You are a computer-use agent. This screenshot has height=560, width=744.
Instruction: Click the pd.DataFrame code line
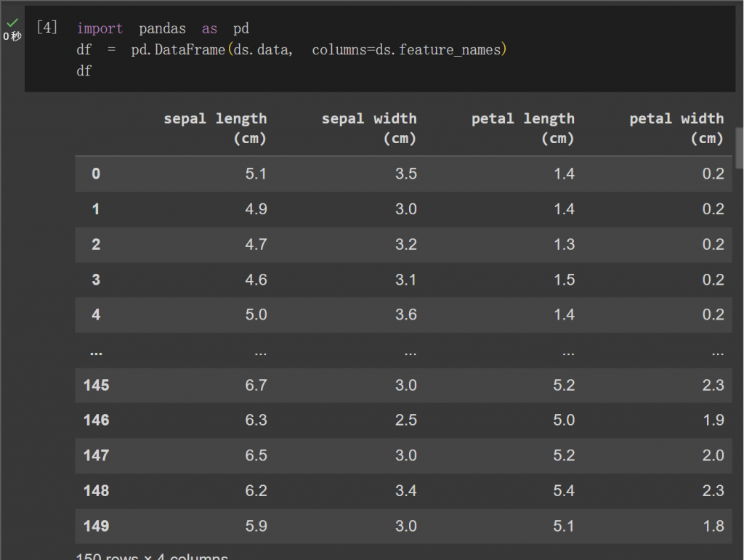(291, 50)
